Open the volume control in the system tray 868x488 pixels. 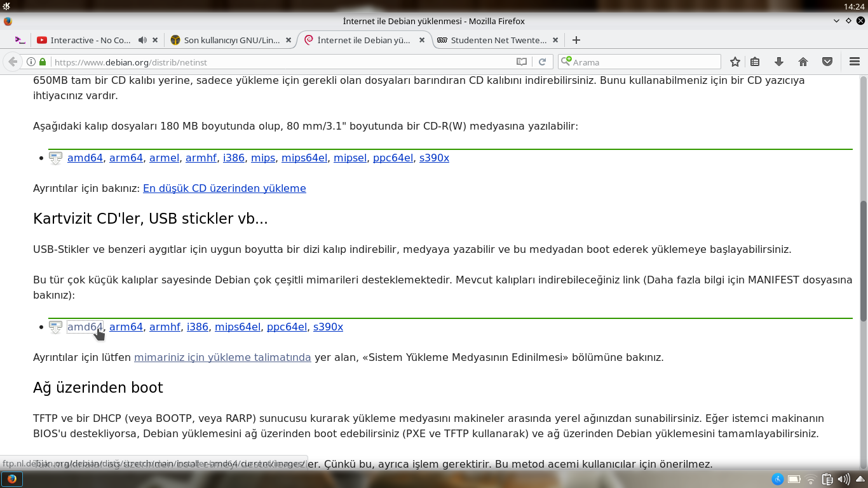(x=843, y=479)
